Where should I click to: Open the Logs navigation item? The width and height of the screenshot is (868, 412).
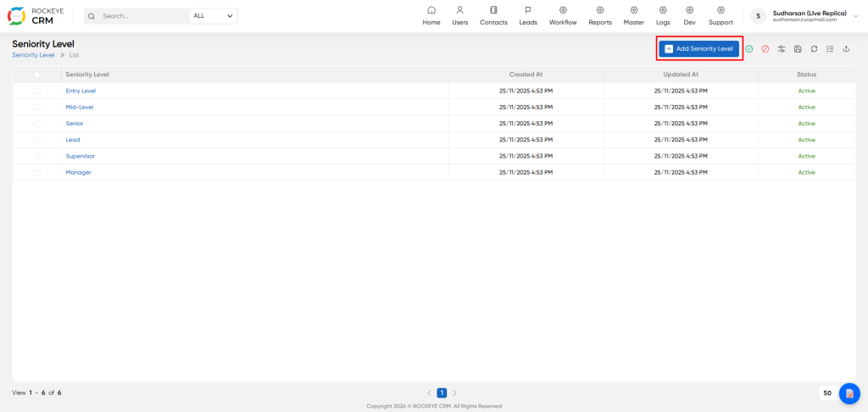663,15
